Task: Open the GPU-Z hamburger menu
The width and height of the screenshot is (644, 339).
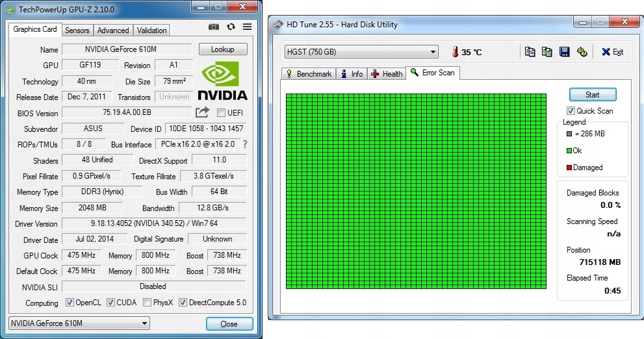Action: tap(247, 27)
